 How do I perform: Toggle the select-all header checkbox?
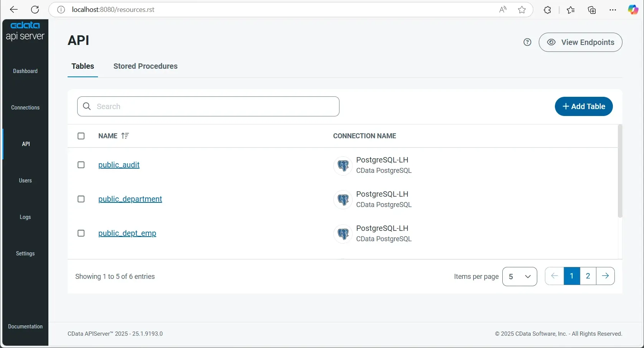click(81, 136)
